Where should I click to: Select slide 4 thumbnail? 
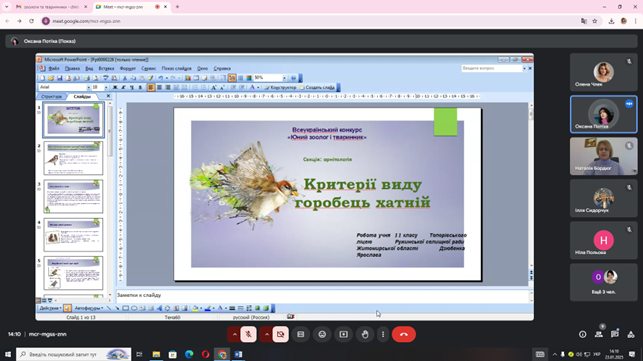click(73, 235)
